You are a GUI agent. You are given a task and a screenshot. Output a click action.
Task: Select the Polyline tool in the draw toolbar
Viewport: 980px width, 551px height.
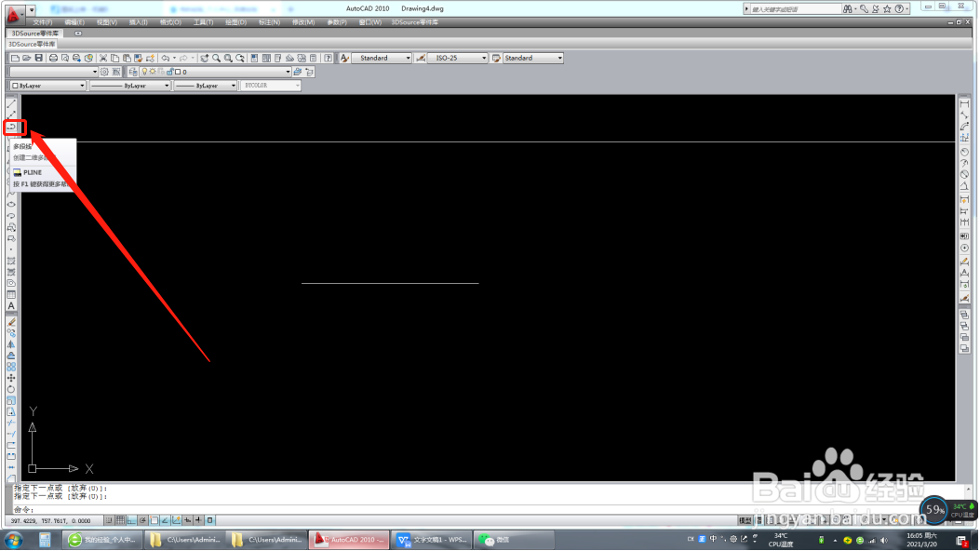pos(12,127)
